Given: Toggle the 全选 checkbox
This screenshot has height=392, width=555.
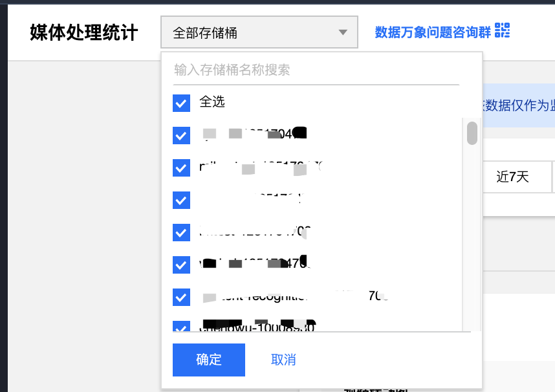Looking at the screenshot, I should pos(181,103).
